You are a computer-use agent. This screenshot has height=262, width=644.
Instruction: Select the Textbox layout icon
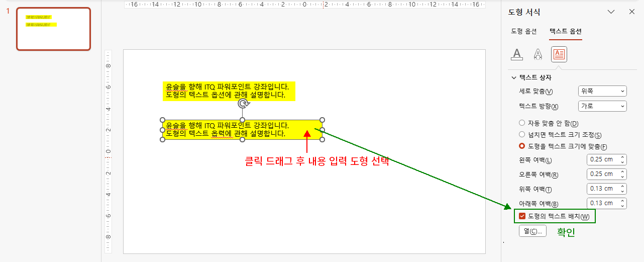click(x=559, y=54)
